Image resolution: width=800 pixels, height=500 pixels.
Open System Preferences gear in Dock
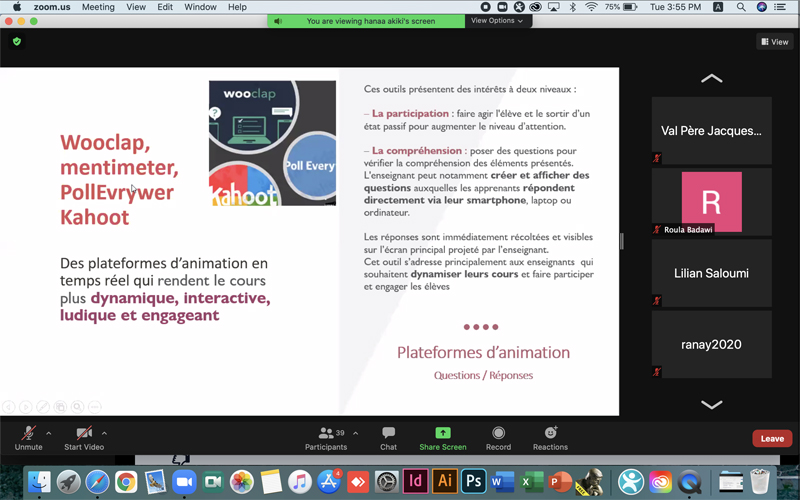pos(387,481)
